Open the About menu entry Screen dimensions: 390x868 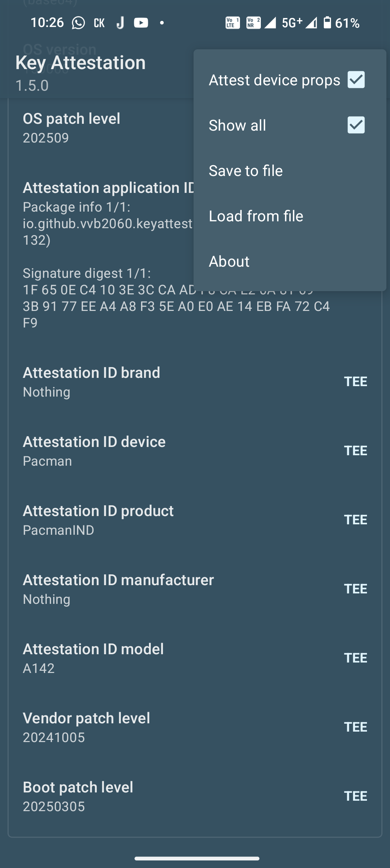[229, 261]
